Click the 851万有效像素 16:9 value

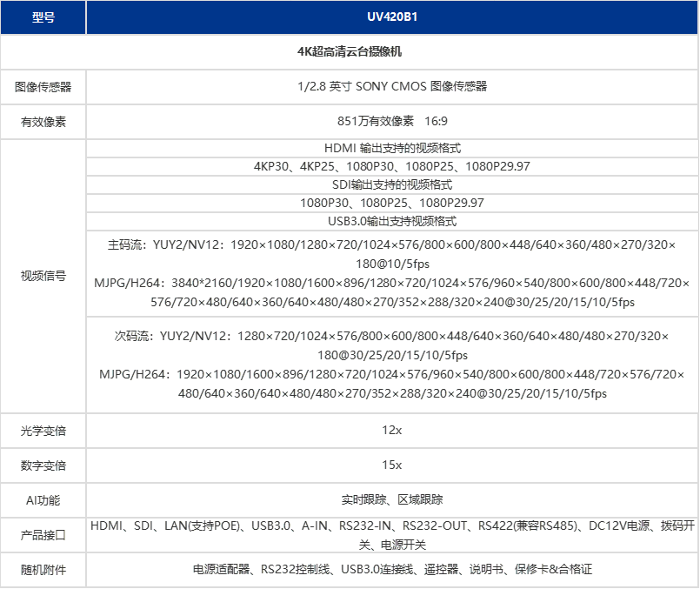point(391,122)
